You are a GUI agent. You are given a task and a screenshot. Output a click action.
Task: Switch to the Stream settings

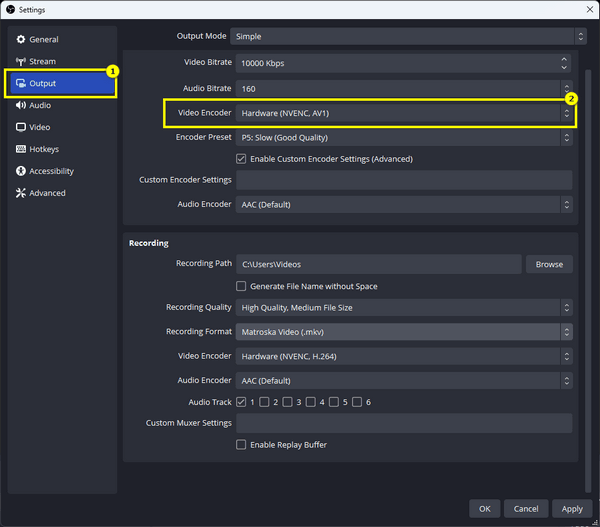[x=62, y=61]
